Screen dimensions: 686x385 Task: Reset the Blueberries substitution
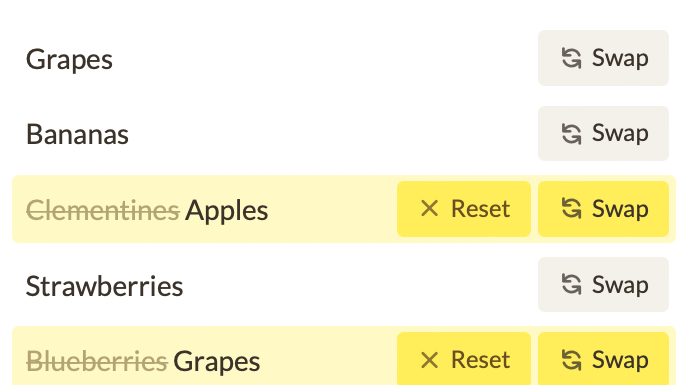(x=464, y=359)
